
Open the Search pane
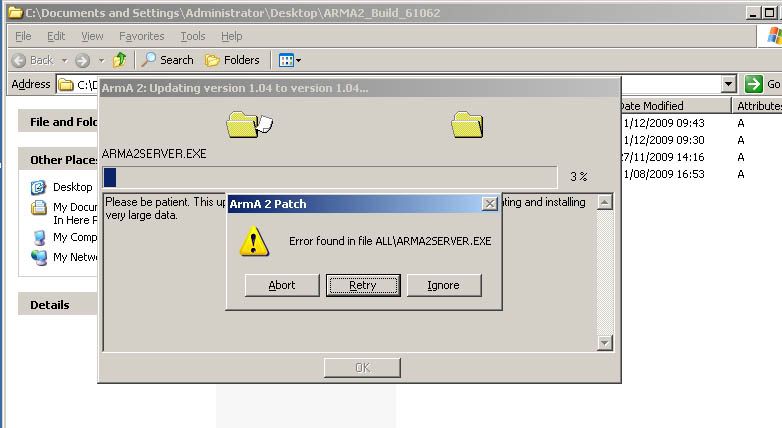coord(167,60)
